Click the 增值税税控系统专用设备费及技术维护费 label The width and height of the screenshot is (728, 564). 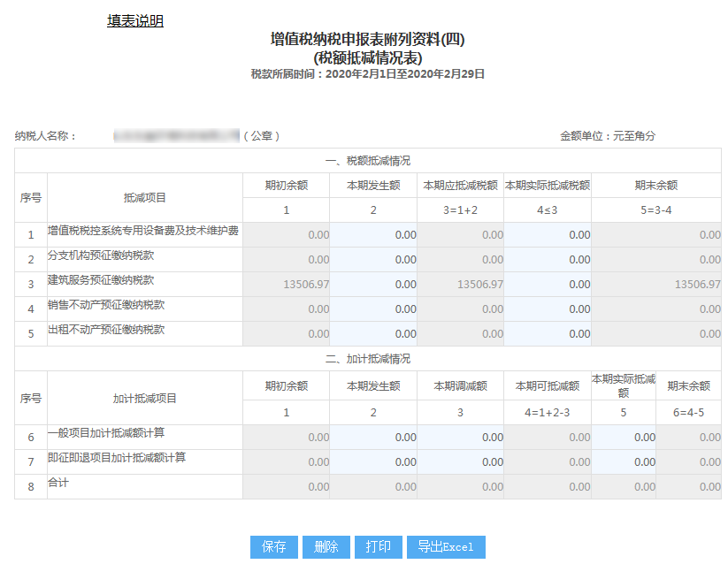coord(143,231)
